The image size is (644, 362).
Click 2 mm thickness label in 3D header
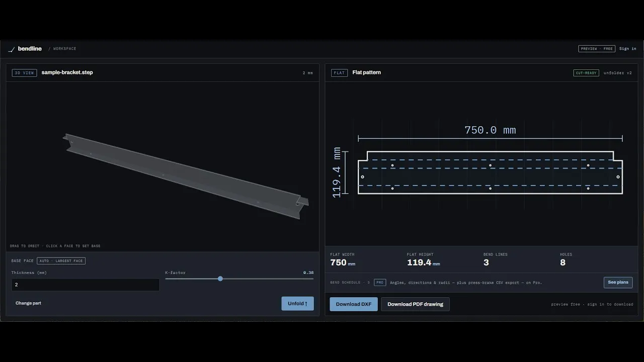click(x=307, y=73)
